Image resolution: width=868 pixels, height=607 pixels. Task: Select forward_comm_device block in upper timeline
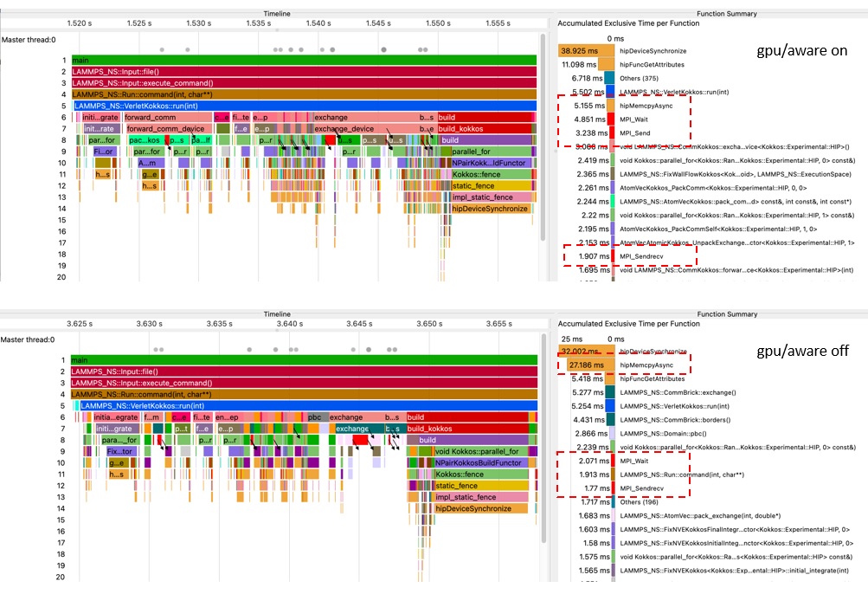(x=166, y=129)
